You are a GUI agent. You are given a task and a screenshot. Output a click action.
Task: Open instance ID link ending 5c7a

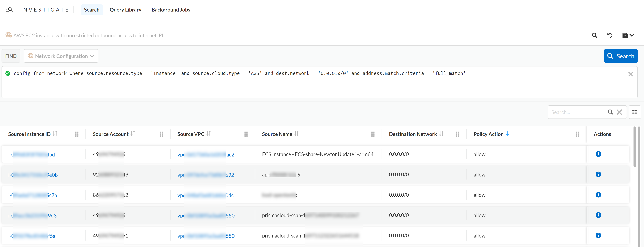(33, 195)
